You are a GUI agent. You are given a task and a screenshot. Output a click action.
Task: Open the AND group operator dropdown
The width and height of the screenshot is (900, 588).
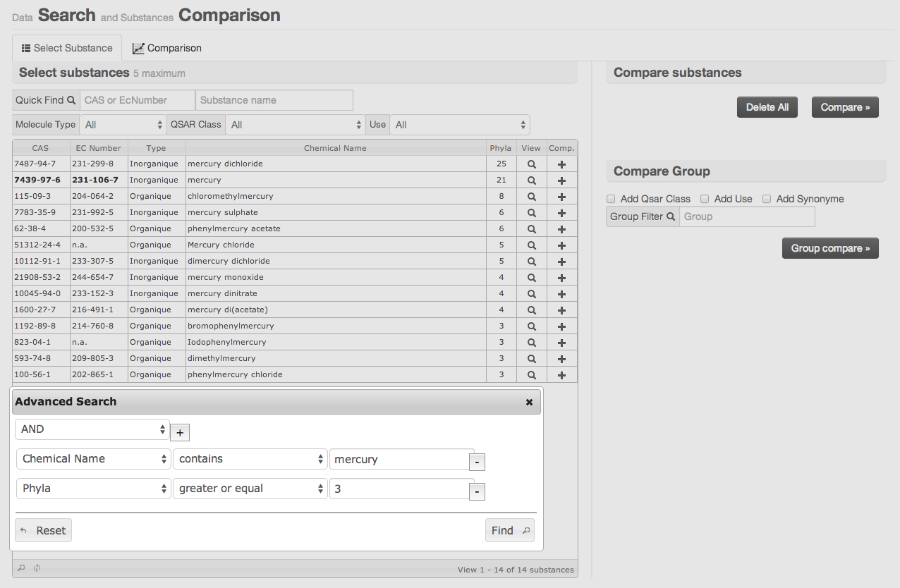92,429
